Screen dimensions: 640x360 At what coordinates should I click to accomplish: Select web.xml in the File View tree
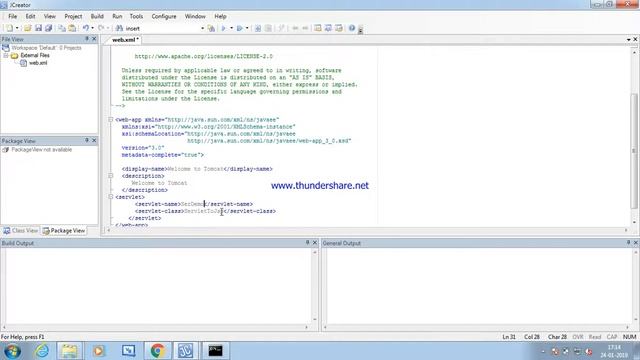click(x=38, y=63)
